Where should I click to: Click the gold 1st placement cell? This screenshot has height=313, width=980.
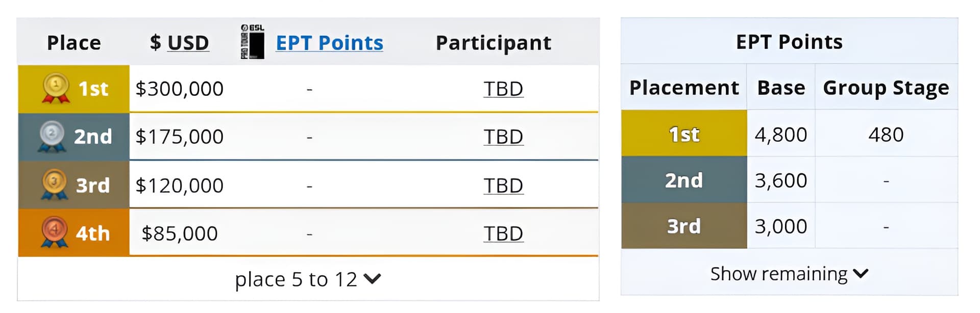(683, 134)
